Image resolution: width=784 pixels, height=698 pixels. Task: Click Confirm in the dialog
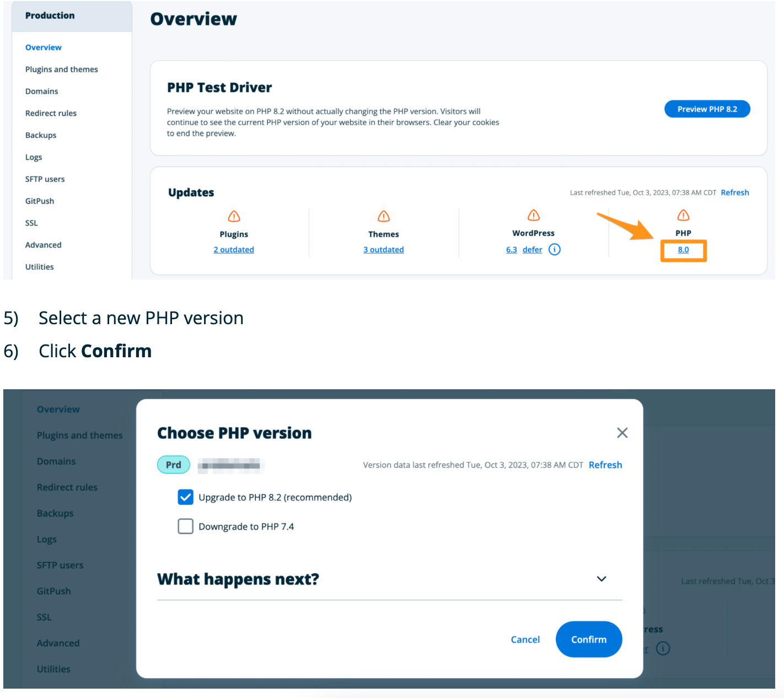[588, 639]
